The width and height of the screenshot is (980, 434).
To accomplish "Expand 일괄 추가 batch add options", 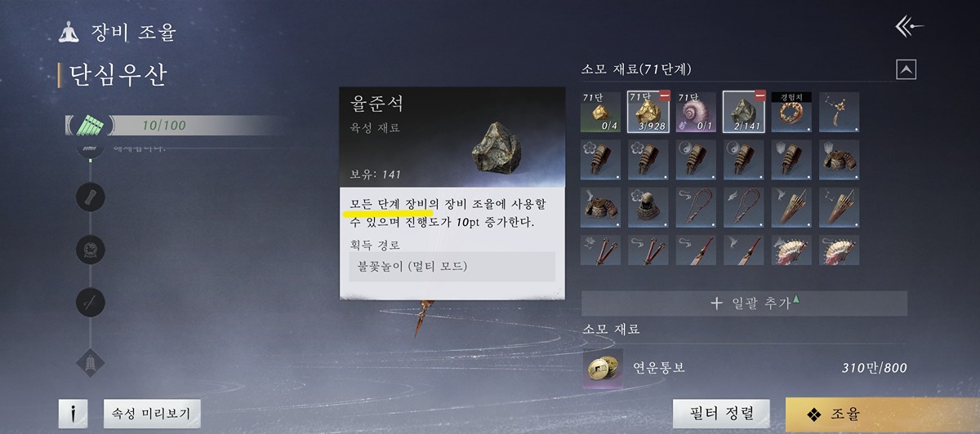I will coord(744,303).
